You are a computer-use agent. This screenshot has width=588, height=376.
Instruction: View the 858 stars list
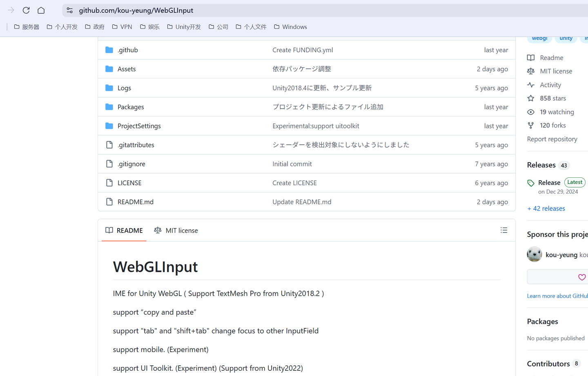click(x=553, y=98)
